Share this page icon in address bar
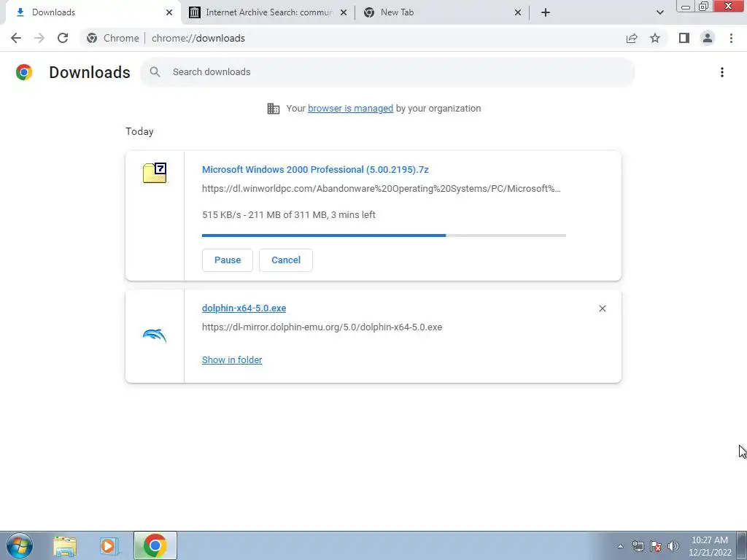Viewport: 747px width, 560px height. point(632,38)
